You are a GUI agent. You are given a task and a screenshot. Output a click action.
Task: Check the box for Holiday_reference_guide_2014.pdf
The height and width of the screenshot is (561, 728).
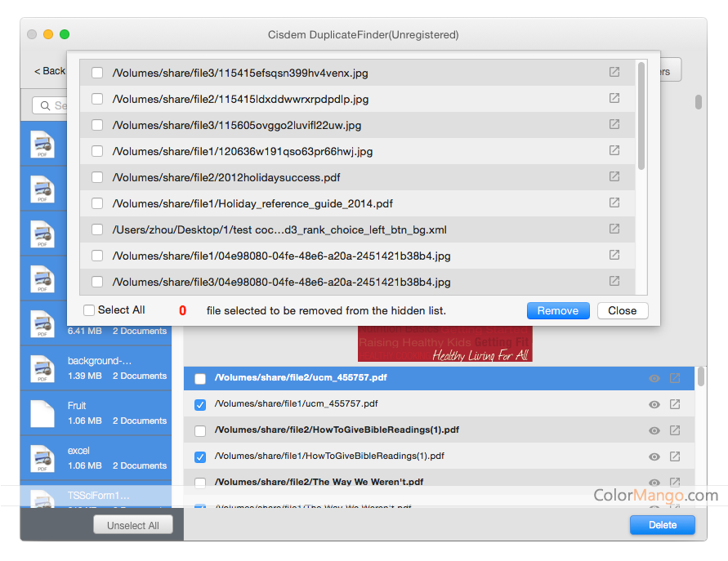click(97, 203)
